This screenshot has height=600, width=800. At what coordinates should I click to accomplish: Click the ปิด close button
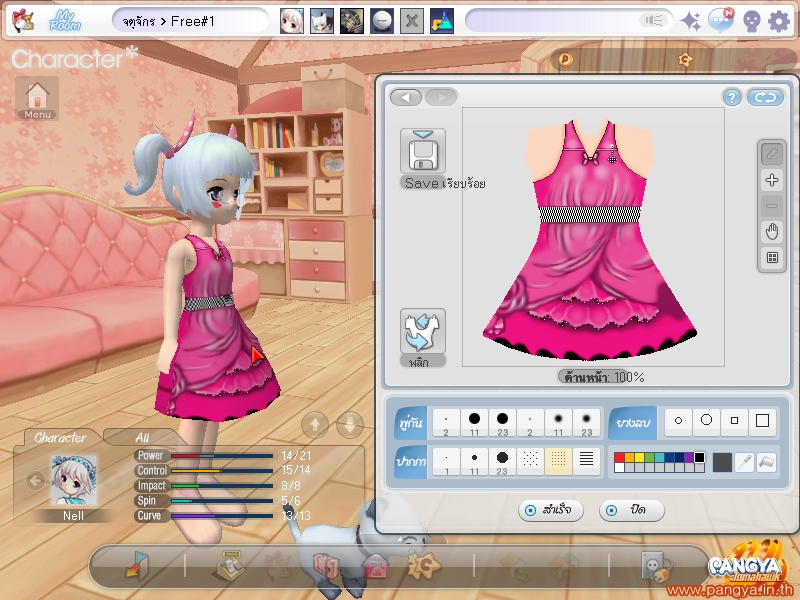(632, 510)
